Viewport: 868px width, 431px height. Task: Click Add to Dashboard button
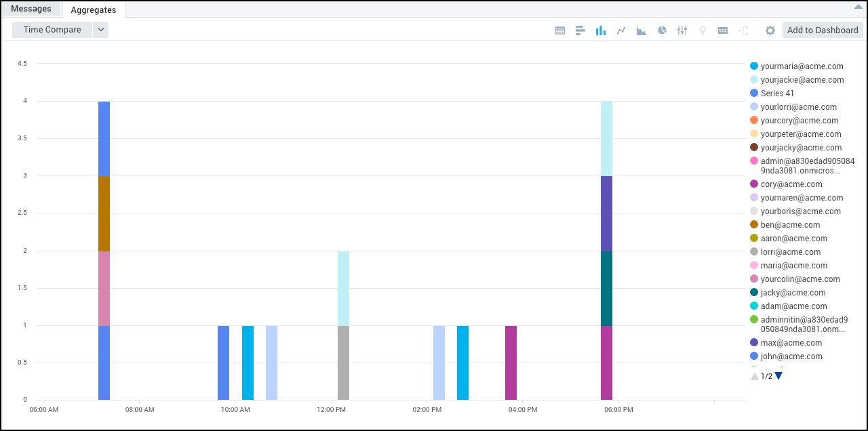point(823,30)
